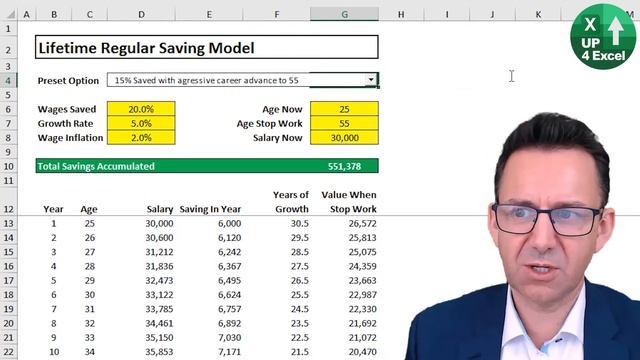Select the Wages Saved 20.0% cell
The height and width of the screenshot is (360, 640).
tap(141, 109)
